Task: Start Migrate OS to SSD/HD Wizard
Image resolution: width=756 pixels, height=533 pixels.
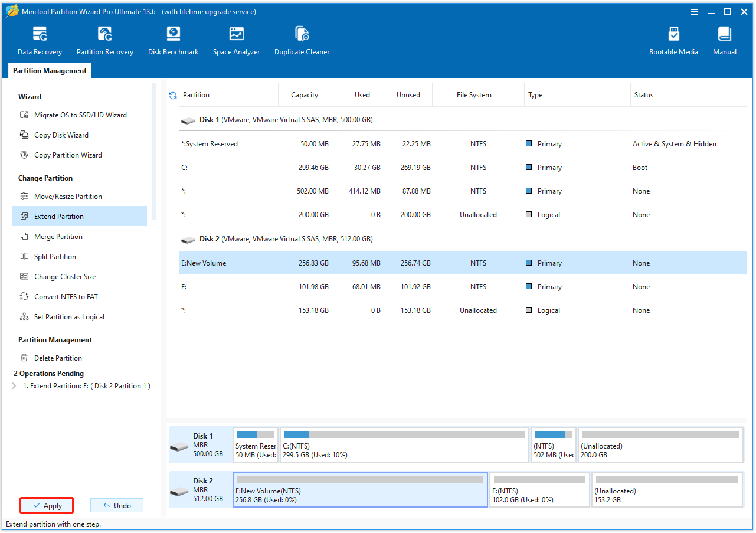Action: 80,115
